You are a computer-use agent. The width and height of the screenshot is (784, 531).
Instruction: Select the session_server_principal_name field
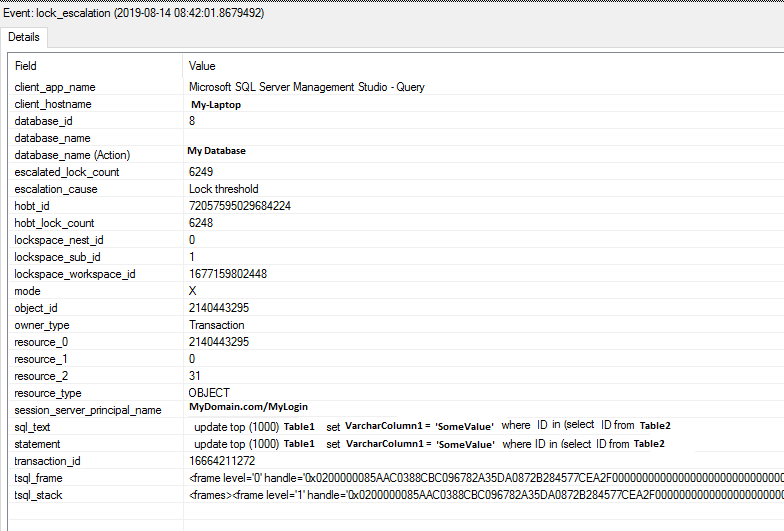[88, 410]
